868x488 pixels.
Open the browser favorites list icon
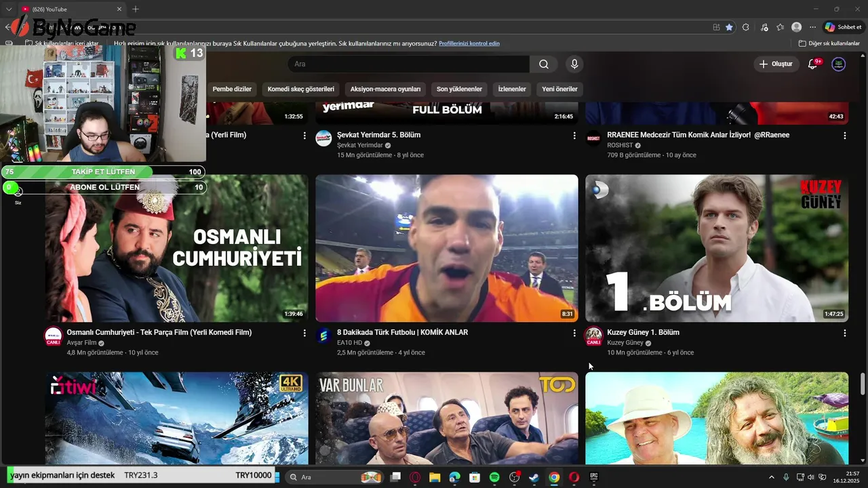click(x=781, y=27)
